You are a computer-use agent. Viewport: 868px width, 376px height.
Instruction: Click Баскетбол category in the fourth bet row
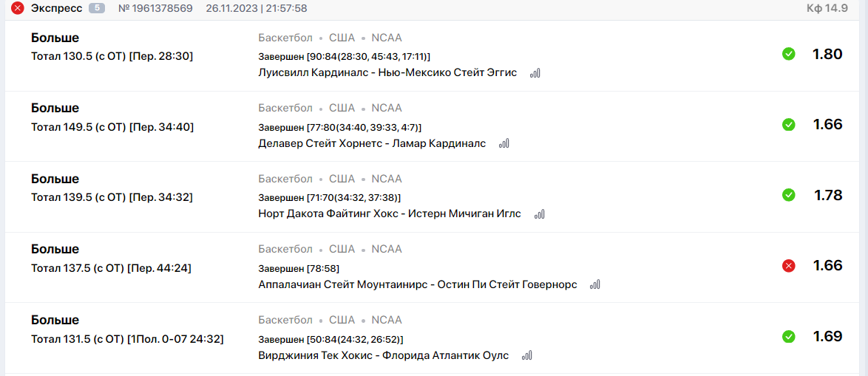tap(285, 250)
